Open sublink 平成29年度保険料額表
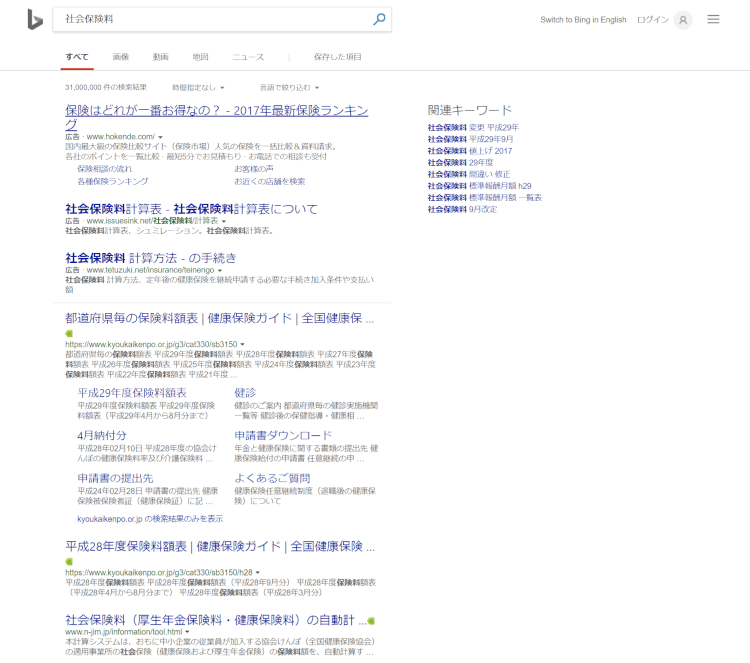 point(132,393)
